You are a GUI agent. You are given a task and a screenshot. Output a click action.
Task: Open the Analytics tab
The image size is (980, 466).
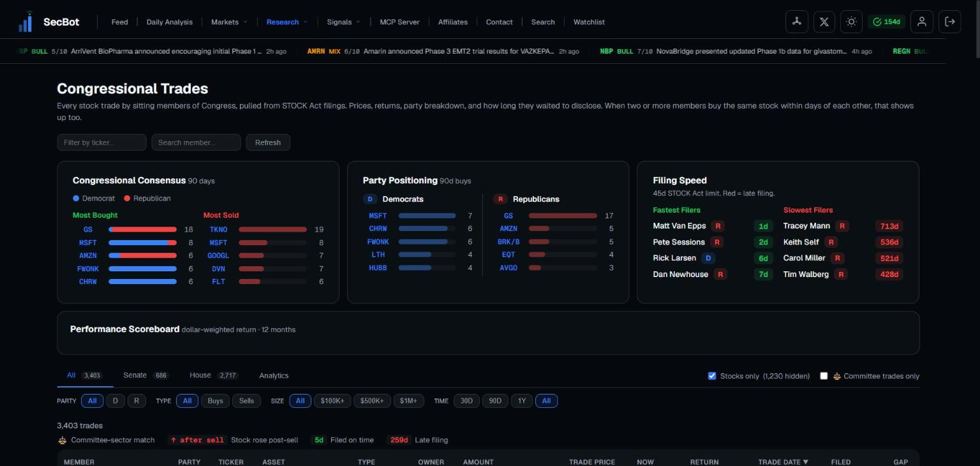tap(274, 375)
